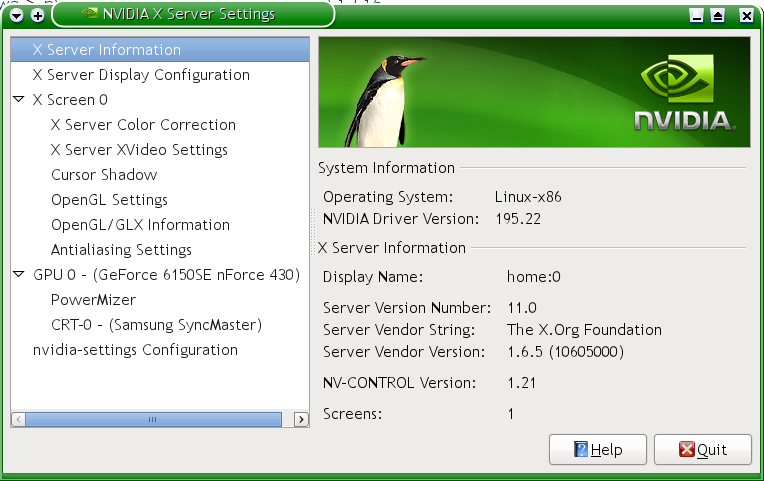
Task: Click the server version number 11.0
Action: pyautogui.click(x=522, y=308)
